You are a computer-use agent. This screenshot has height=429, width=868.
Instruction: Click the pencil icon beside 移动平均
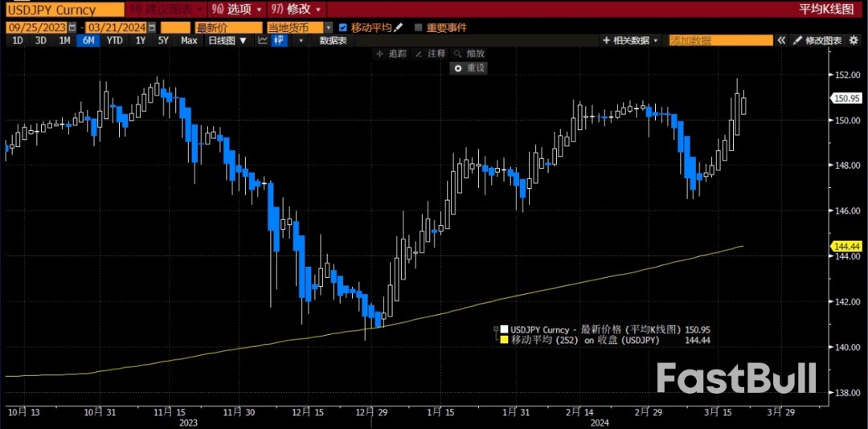(x=399, y=27)
